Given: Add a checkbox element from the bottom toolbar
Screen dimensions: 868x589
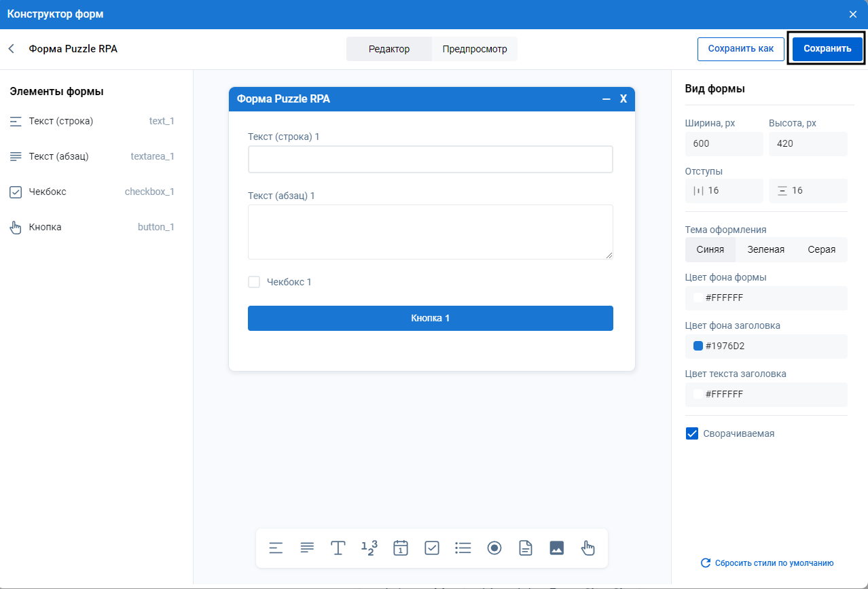Looking at the screenshot, I should click(x=432, y=548).
